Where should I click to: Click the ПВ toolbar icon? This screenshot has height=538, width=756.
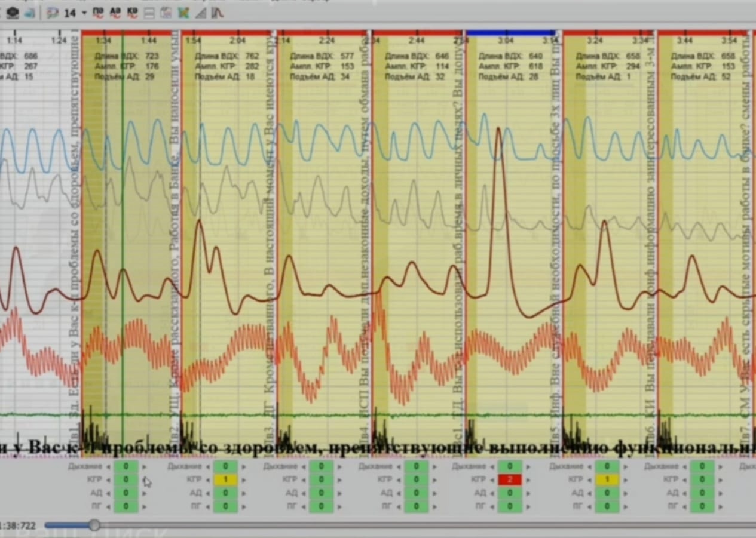[x=99, y=13]
